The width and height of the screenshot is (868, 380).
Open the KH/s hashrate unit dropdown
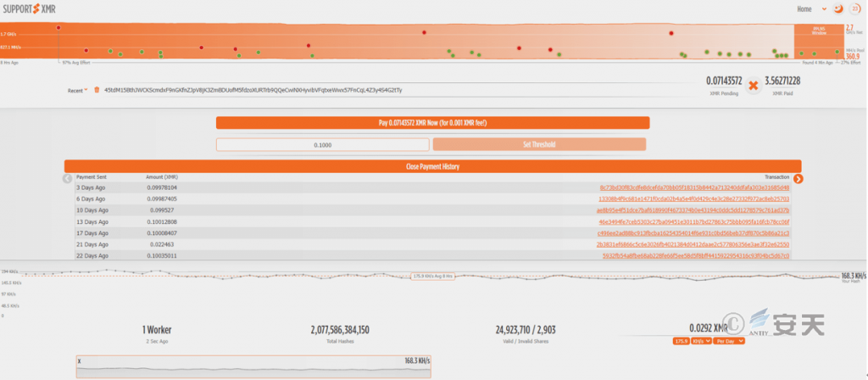700,341
